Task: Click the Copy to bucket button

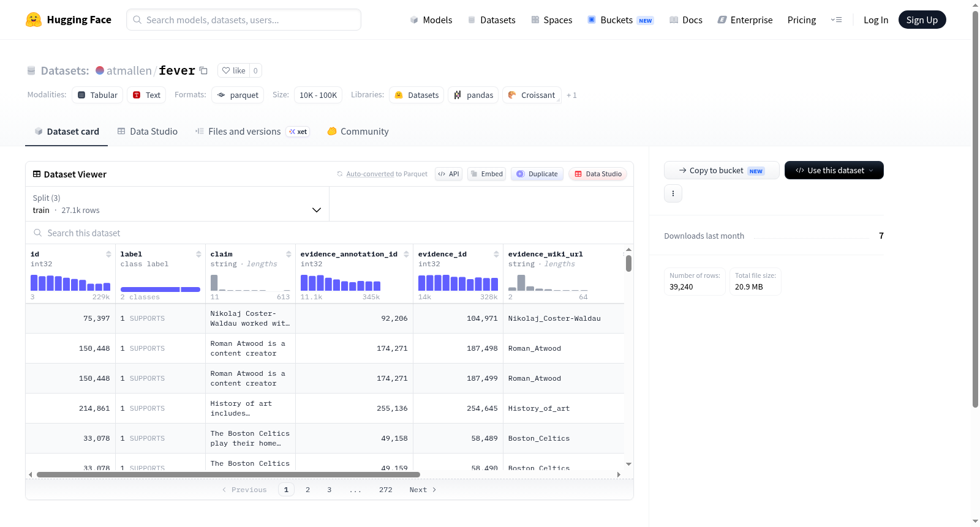Action: tap(722, 170)
